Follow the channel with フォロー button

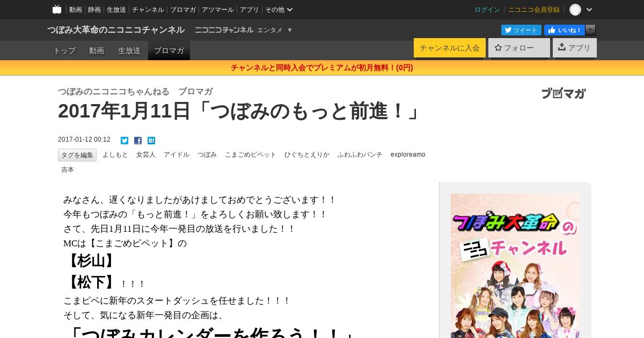click(x=519, y=48)
